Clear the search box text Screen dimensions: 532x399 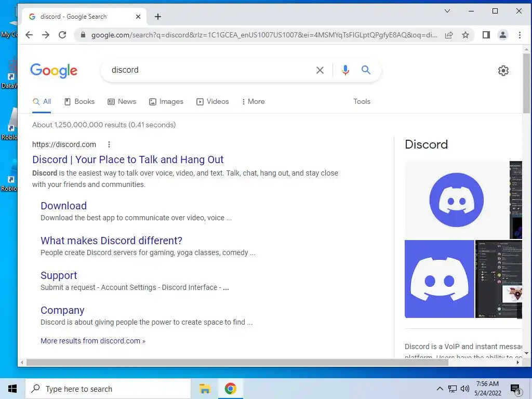pos(320,70)
